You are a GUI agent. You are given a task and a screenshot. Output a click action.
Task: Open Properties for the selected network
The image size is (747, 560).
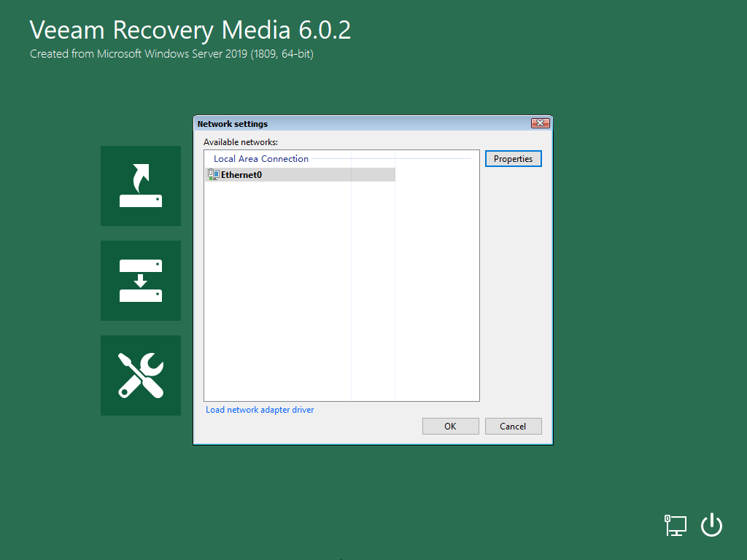coord(513,158)
